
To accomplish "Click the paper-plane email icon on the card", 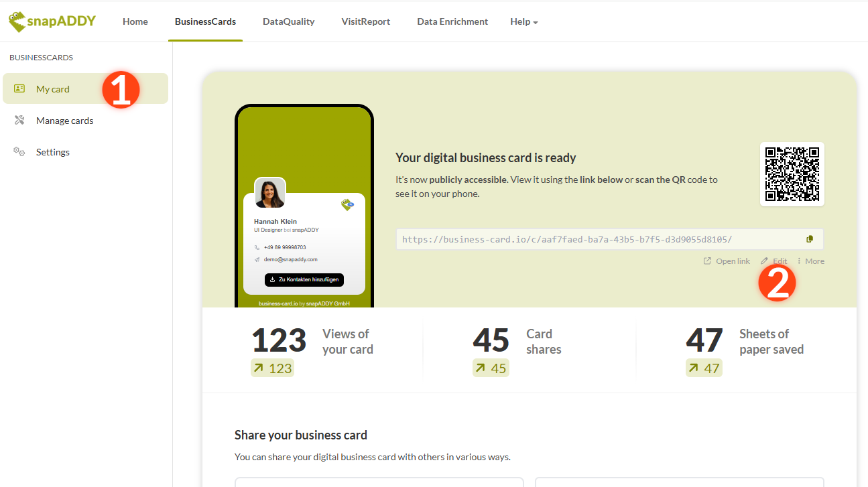I will (257, 259).
